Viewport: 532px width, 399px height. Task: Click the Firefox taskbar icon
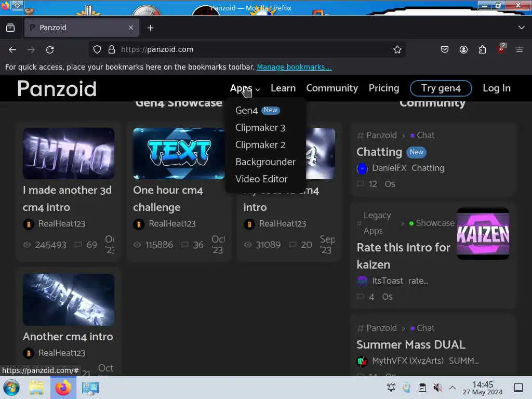(63, 388)
